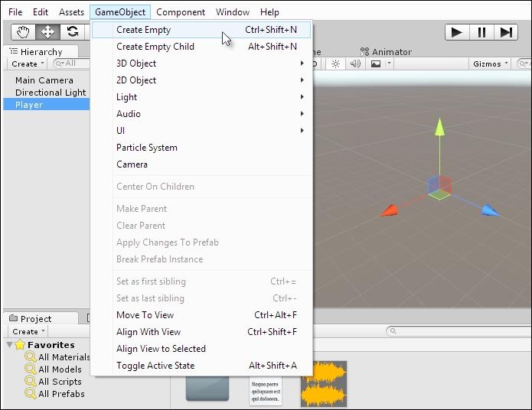Expand the Light submenu
Image resolution: width=532 pixels, height=410 pixels.
(x=201, y=97)
